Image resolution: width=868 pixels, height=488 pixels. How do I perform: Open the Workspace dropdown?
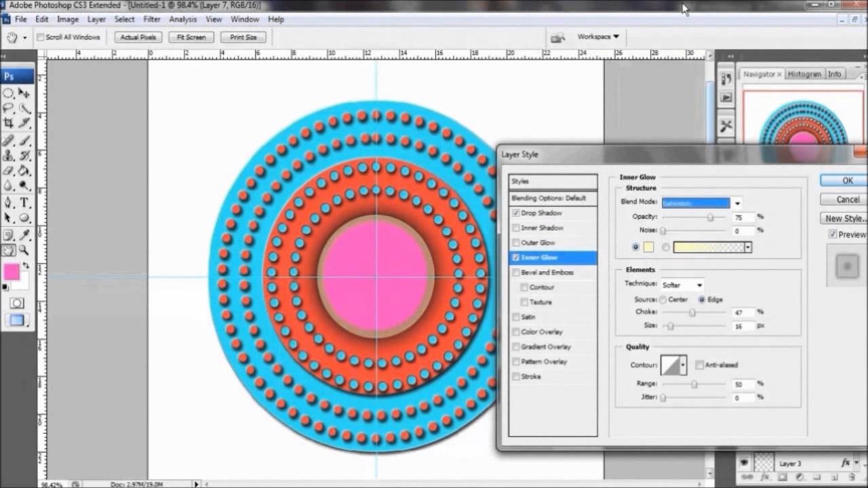598,37
